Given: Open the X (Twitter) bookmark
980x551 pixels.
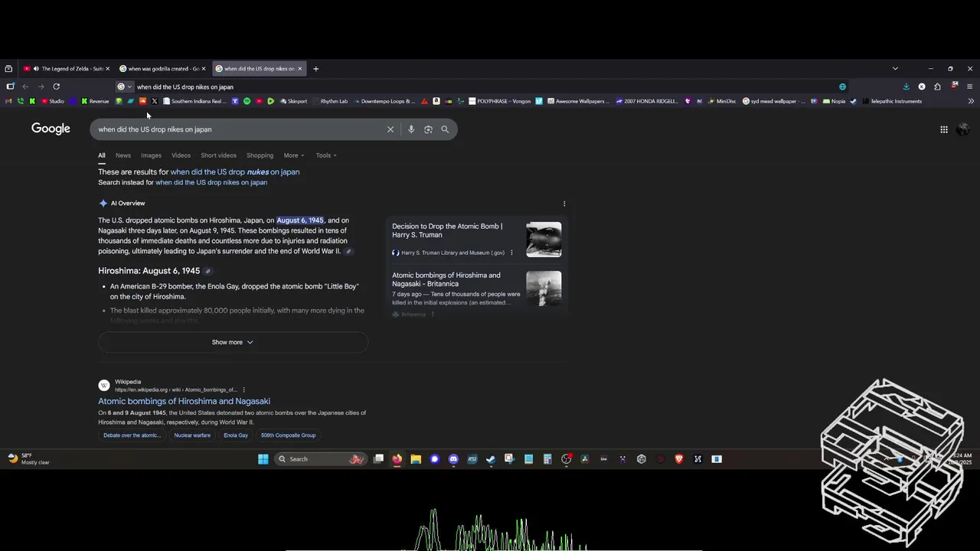Looking at the screenshot, I should click(x=154, y=101).
